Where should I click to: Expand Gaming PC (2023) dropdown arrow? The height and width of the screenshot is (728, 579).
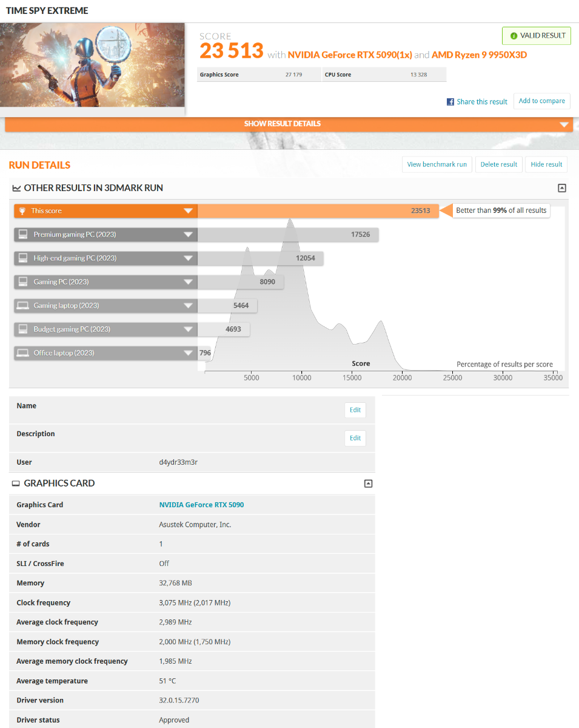(x=188, y=282)
